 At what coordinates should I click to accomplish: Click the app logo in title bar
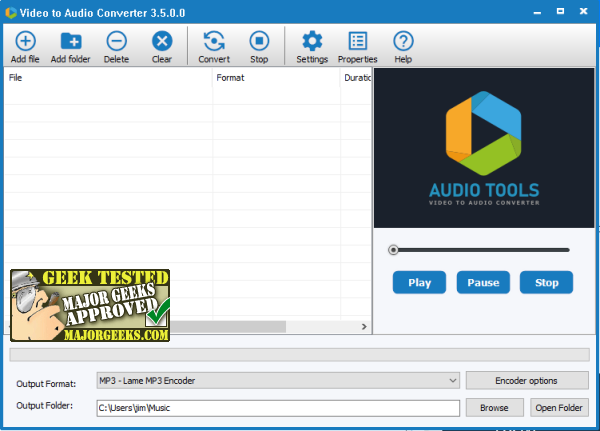11,12
